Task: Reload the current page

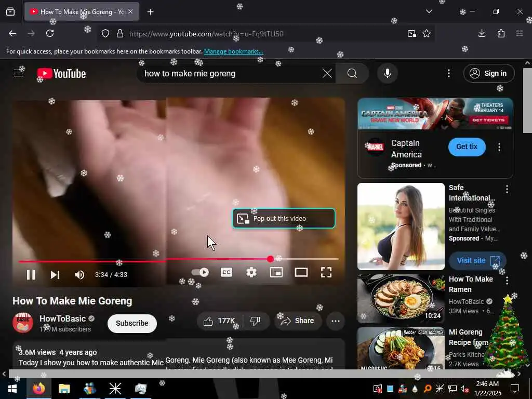Action: point(50,34)
